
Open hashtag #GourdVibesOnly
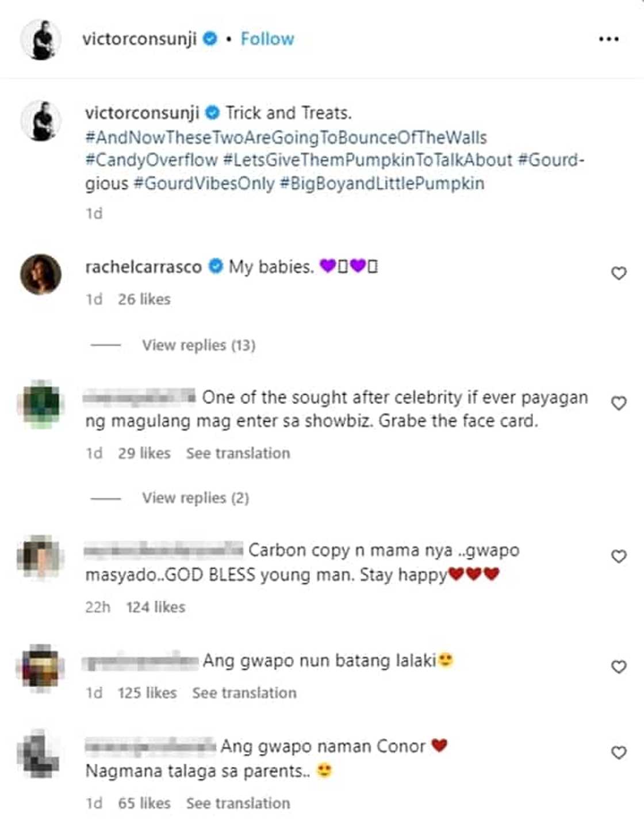click(x=204, y=183)
